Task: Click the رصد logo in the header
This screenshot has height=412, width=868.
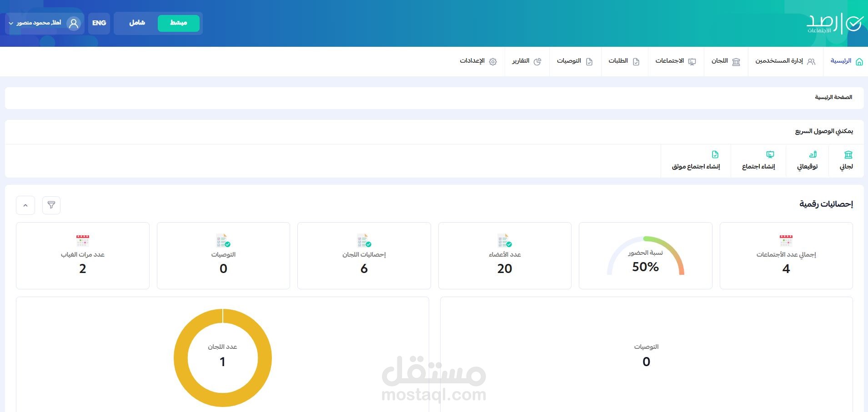Action: (835, 24)
